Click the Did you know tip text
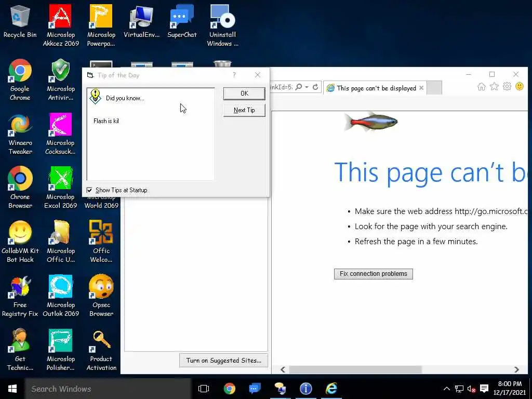This screenshot has width=532, height=399. [125, 98]
